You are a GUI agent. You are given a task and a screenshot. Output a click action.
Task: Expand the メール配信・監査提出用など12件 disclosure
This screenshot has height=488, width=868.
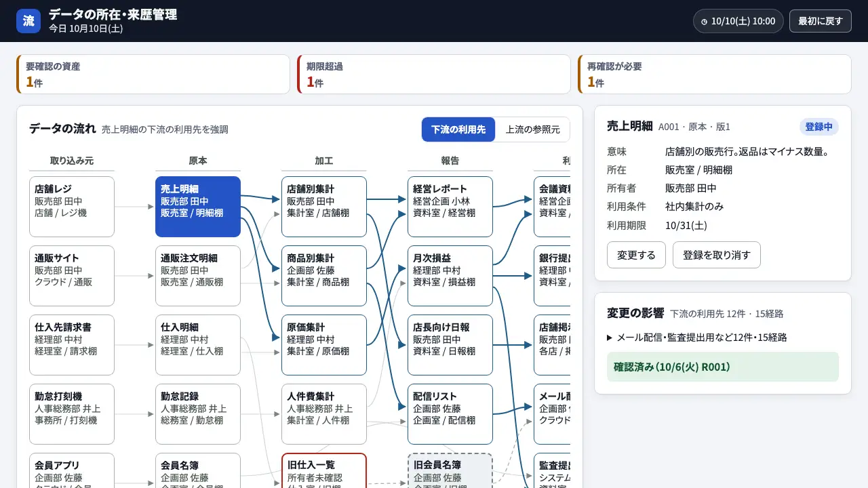point(697,337)
